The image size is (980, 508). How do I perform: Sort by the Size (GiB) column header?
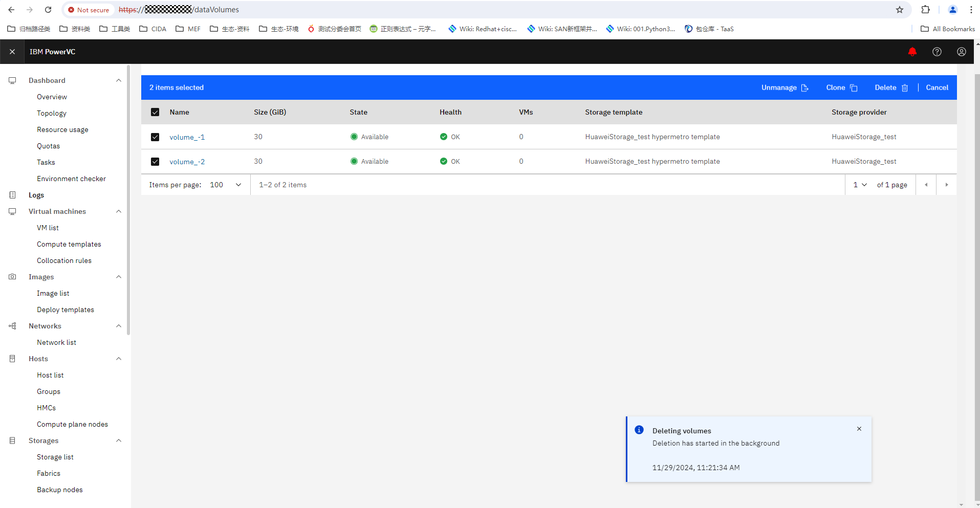(x=270, y=112)
